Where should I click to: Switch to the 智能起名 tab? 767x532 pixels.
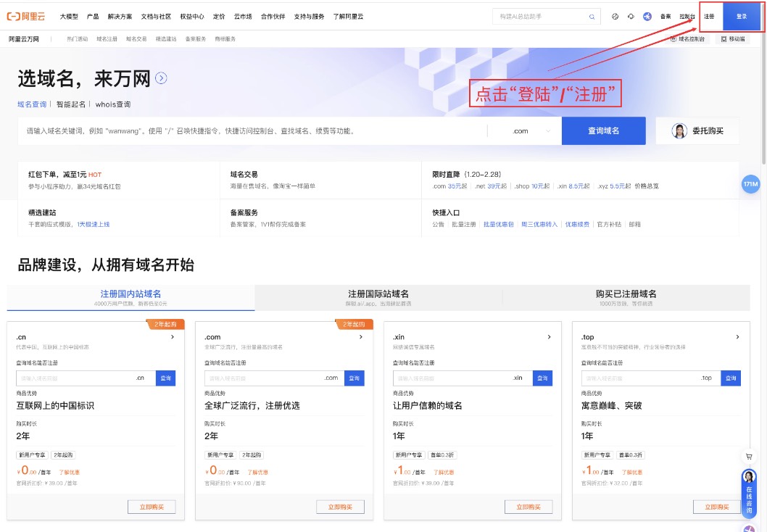point(71,104)
